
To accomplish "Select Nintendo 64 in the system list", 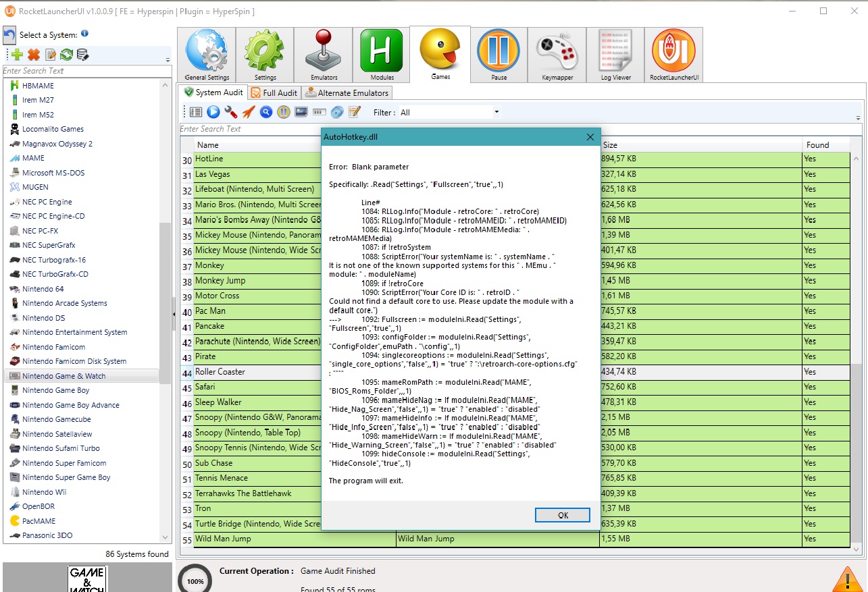I will (43, 289).
